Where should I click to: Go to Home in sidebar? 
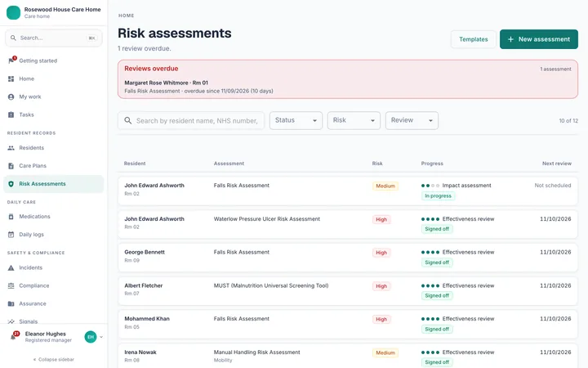coord(54,79)
